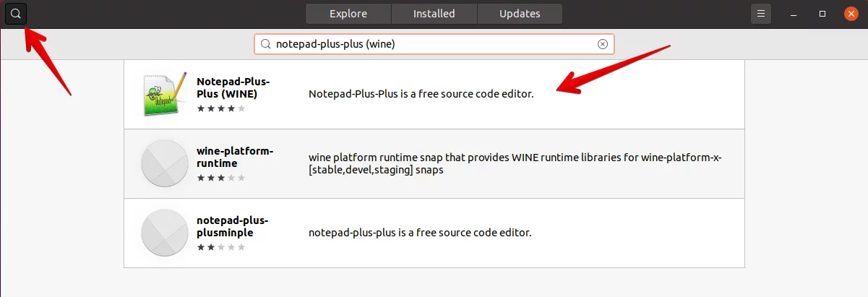This screenshot has height=297, width=868.
Task: Switch to the Installed tab
Action: click(x=434, y=13)
